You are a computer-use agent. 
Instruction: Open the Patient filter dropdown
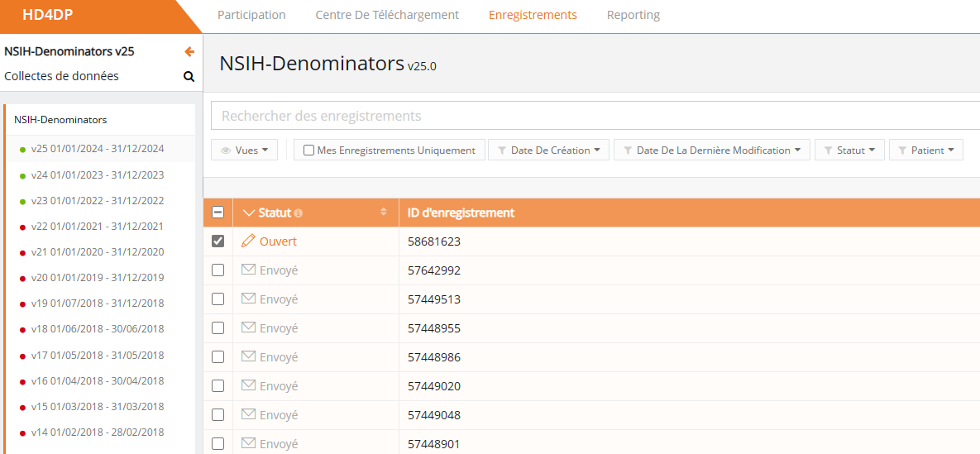pos(925,151)
